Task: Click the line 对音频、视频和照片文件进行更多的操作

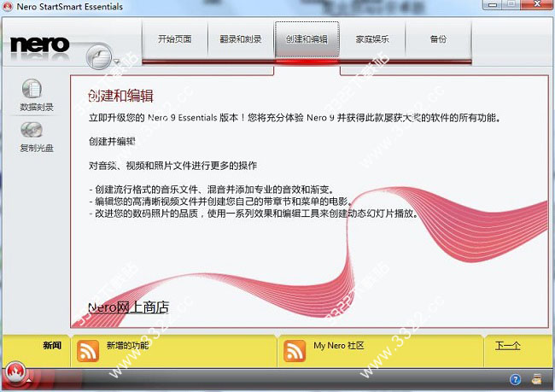Action: pos(172,166)
